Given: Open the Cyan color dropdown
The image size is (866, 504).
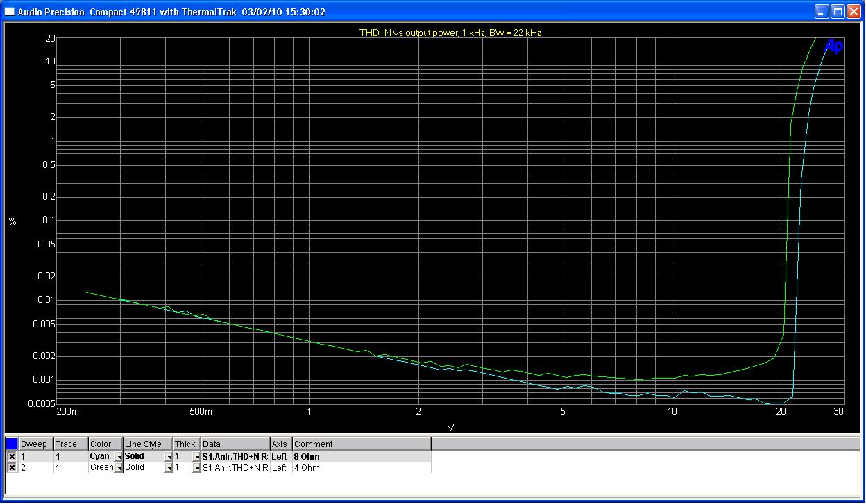Looking at the screenshot, I should point(118,457).
